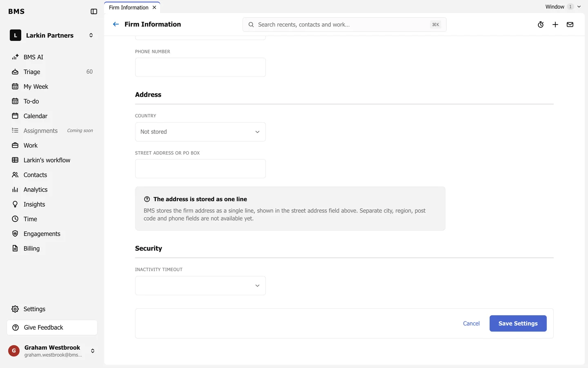Open Engagements in sidebar
The image size is (588, 368).
pyautogui.click(x=52, y=234)
